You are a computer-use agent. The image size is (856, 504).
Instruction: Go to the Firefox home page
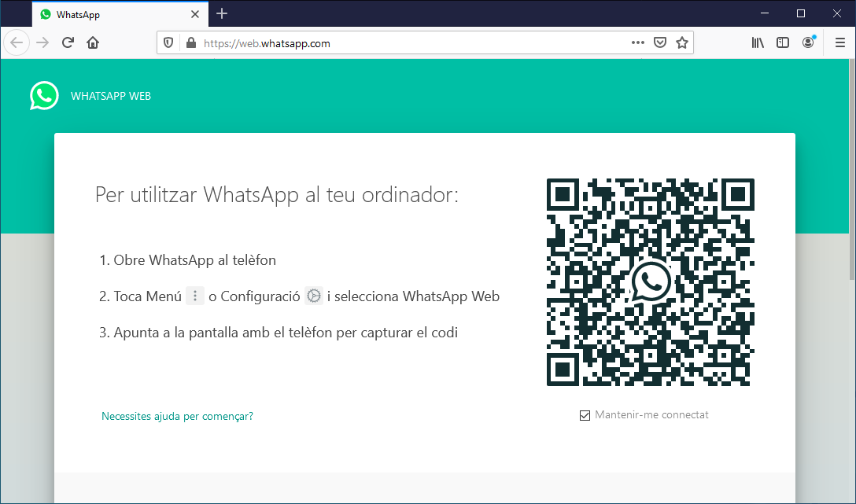pyautogui.click(x=93, y=42)
